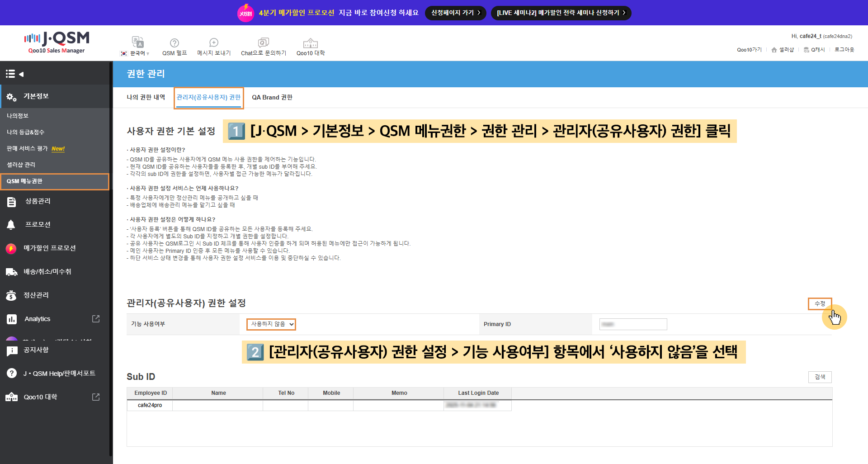868x464 pixels.
Task: Click the Memo column header
Action: point(399,393)
